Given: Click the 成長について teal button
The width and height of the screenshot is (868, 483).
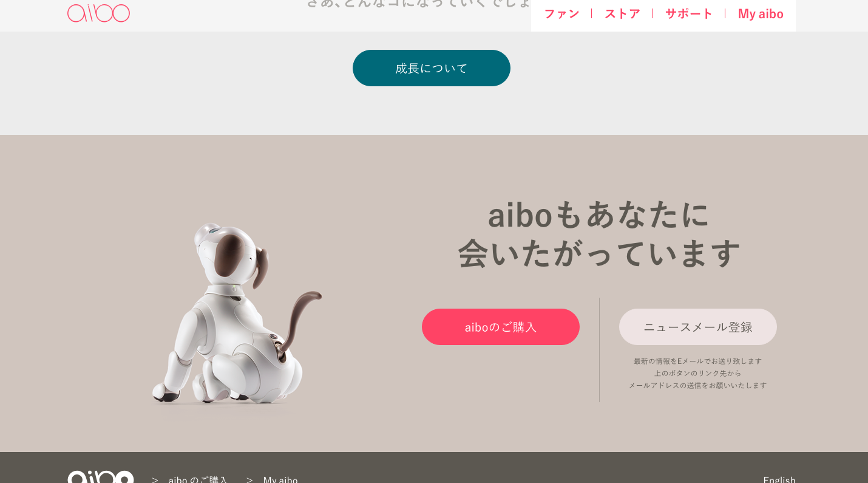Looking at the screenshot, I should tap(432, 68).
